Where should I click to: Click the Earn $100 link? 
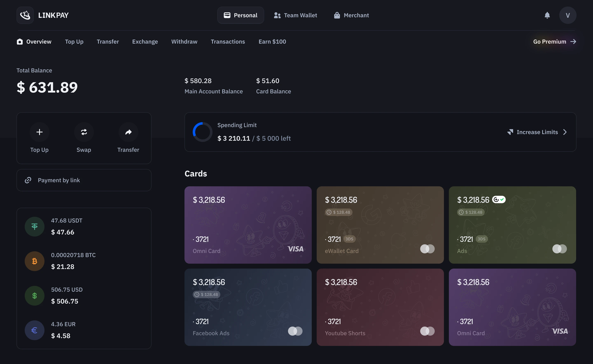[272, 42]
